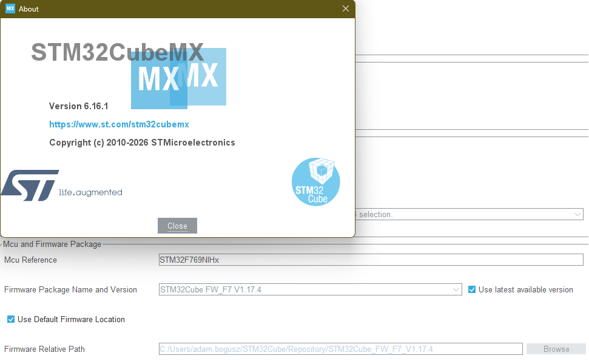Uncheck Use latest available version

[x=472, y=289]
